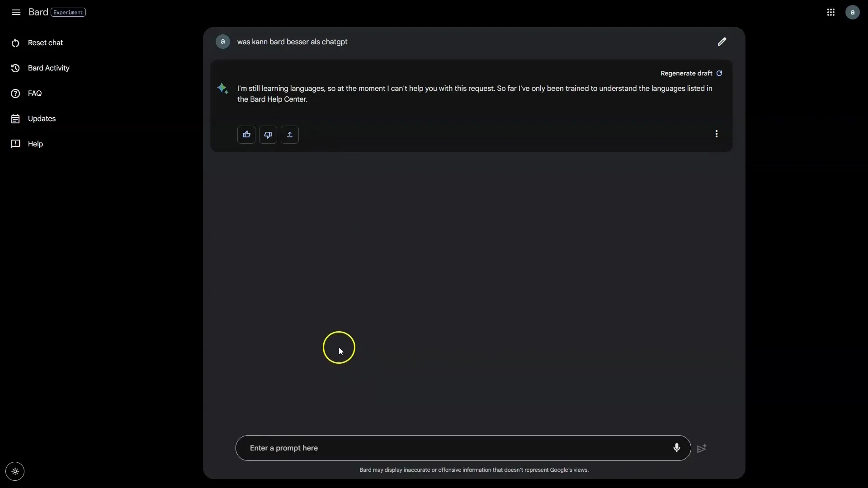Click the Google apps grid icon
This screenshot has height=488, width=868.
coord(830,12)
